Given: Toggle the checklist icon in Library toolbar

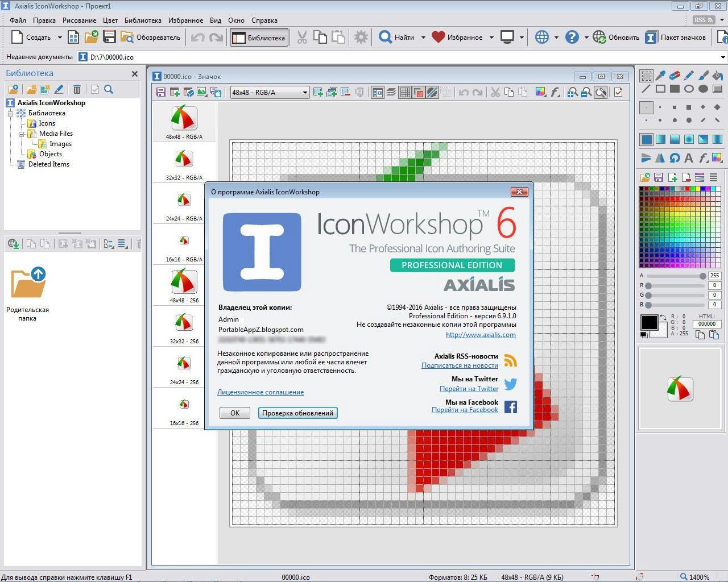Looking at the screenshot, I should (x=95, y=89).
